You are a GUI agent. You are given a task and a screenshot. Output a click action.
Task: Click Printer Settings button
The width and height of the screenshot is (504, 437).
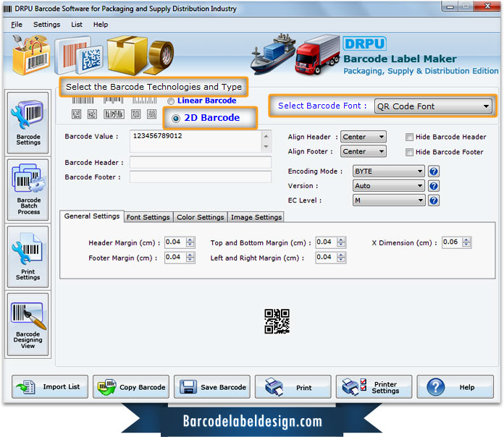pos(374,387)
